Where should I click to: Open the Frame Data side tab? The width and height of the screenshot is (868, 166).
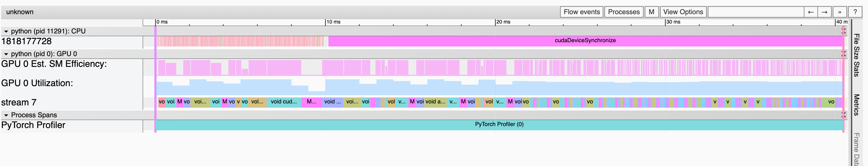[856, 149]
